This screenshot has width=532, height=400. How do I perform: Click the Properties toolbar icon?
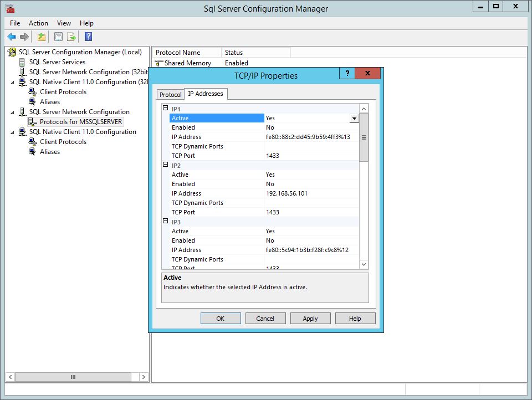click(x=58, y=37)
